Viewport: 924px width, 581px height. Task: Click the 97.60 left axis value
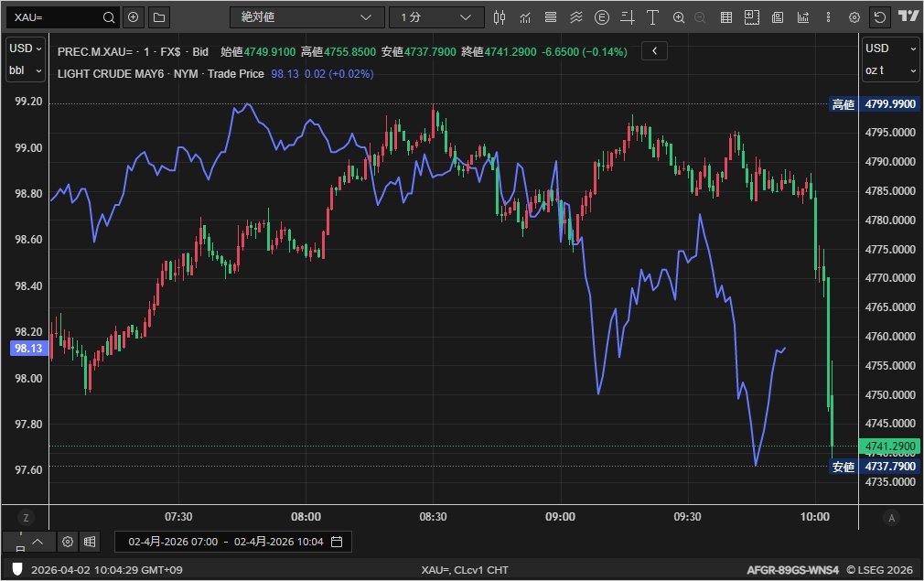tap(29, 469)
